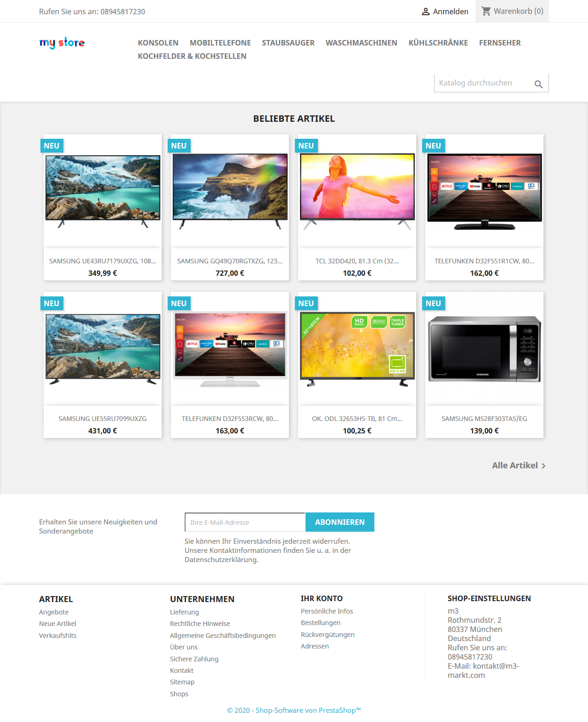Click the 727,00 € price
The image size is (588, 722).
coord(230,273)
